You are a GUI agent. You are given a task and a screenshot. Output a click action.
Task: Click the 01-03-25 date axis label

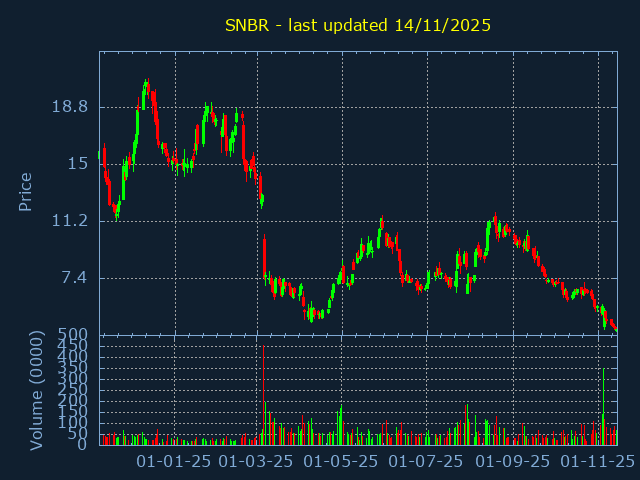click(x=256, y=461)
